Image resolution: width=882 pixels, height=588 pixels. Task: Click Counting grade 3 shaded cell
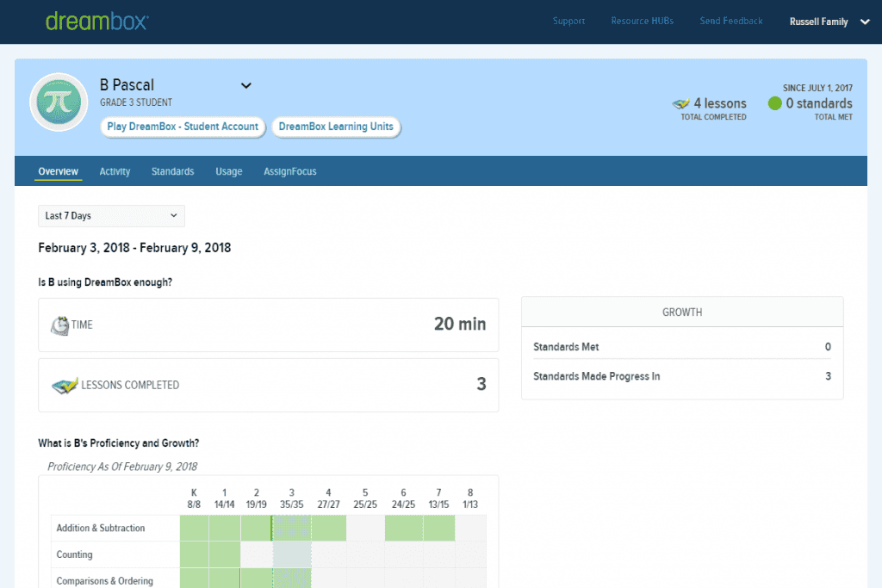[292, 554]
